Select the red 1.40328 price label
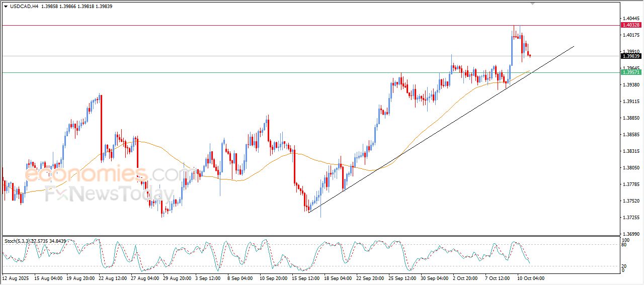The height and width of the screenshot is (285, 644). tap(630, 25)
